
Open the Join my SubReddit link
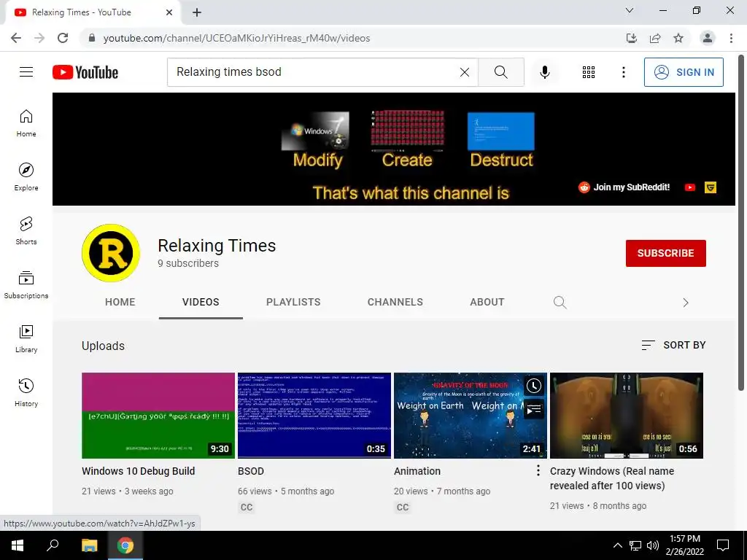pos(631,187)
